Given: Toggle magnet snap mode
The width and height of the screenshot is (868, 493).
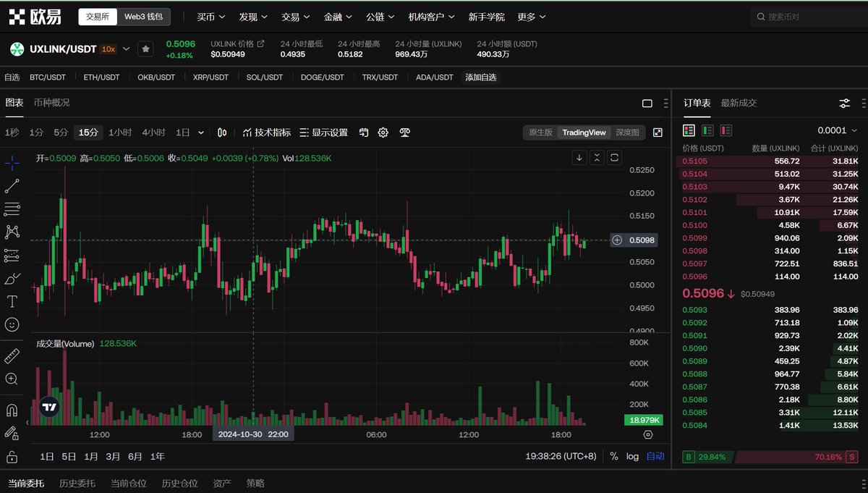Looking at the screenshot, I should pyautogui.click(x=12, y=410).
